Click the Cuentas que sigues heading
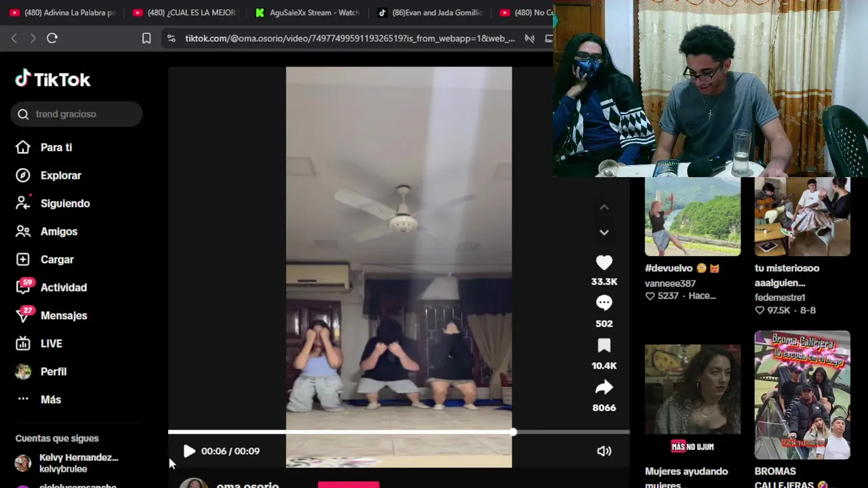This screenshot has height=488, width=868. (57, 438)
